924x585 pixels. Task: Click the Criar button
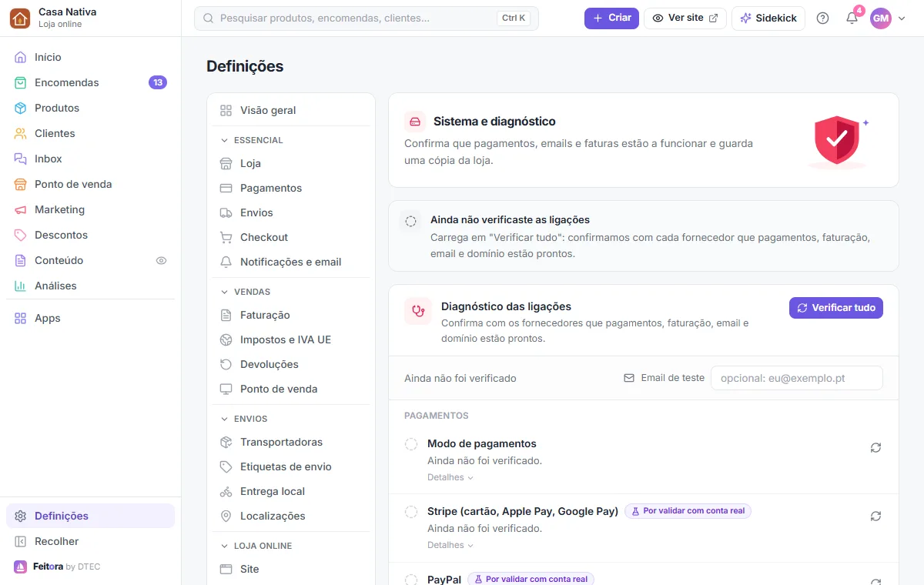pyautogui.click(x=611, y=18)
